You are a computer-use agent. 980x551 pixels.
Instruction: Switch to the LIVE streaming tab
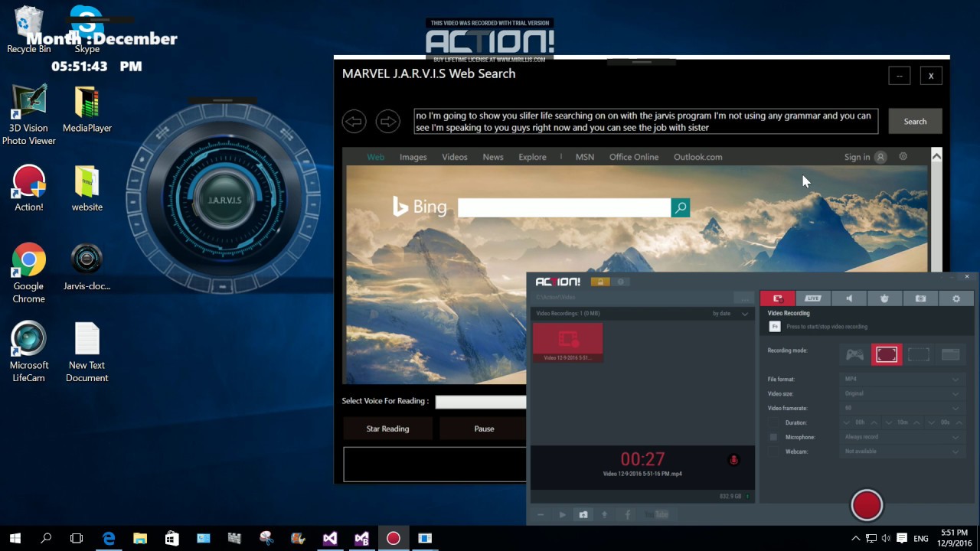coord(813,298)
